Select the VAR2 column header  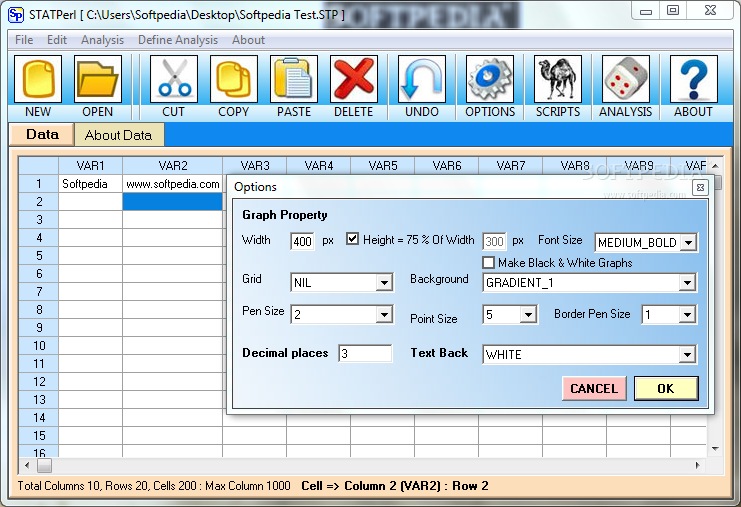pos(172,166)
